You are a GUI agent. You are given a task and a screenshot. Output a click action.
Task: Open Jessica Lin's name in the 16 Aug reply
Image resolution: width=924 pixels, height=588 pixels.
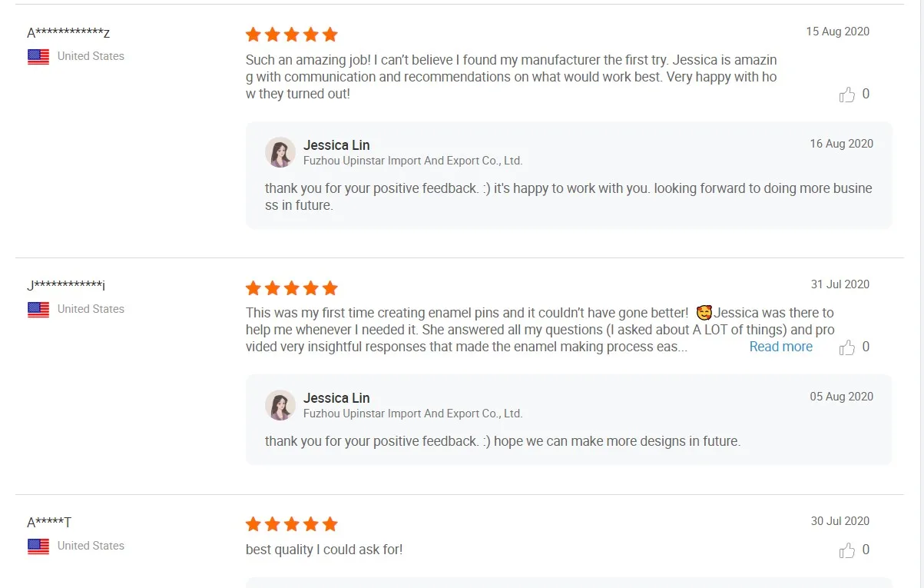pos(336,145)
